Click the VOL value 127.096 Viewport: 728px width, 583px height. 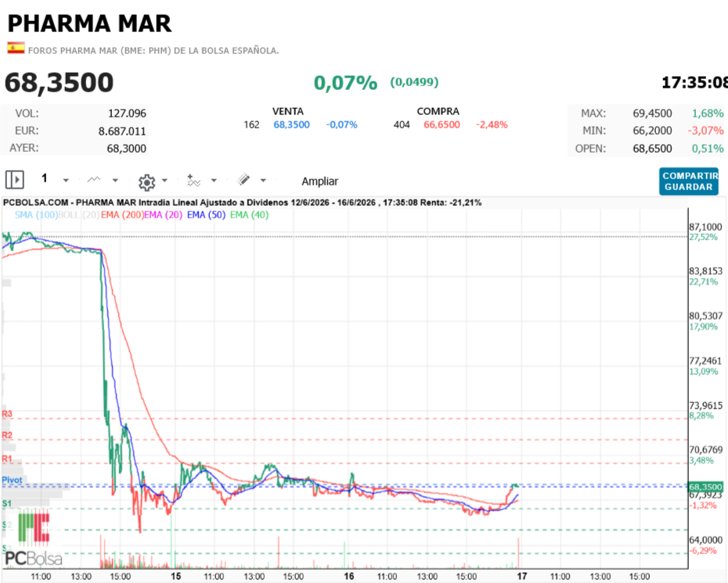tap(128, 113)
